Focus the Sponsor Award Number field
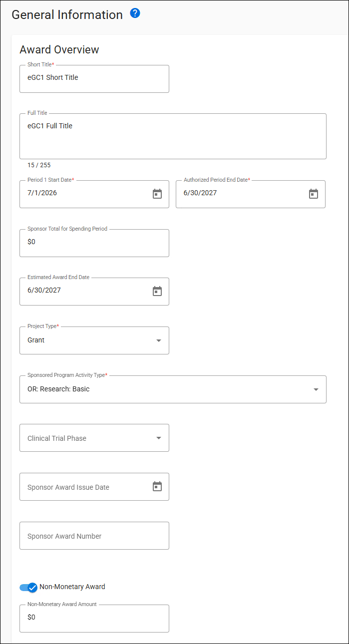The width and height of the screenshot is (349, 644). (x=94, y=536)
